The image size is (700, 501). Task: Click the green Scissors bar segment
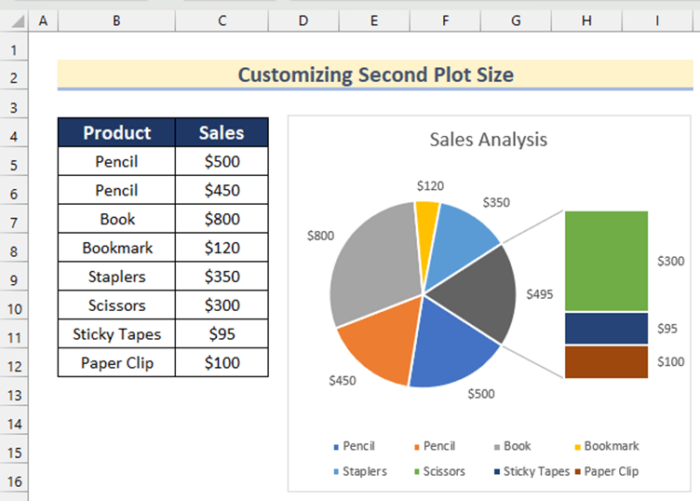606,260
